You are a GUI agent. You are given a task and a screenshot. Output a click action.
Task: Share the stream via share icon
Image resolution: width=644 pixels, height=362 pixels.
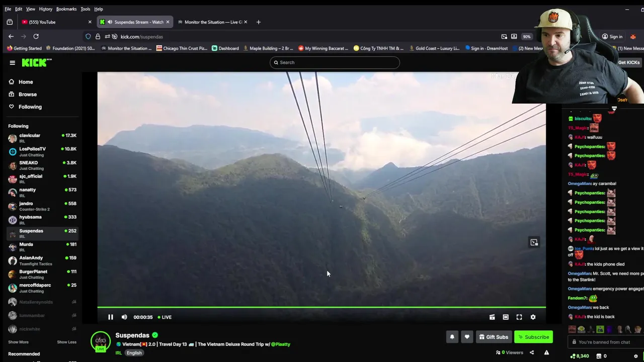(532, 352)
